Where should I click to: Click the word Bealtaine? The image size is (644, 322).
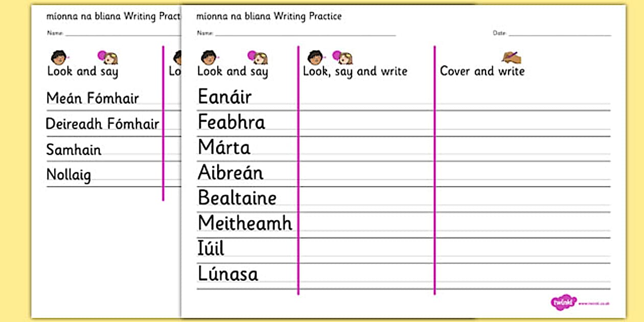point(237,198)
